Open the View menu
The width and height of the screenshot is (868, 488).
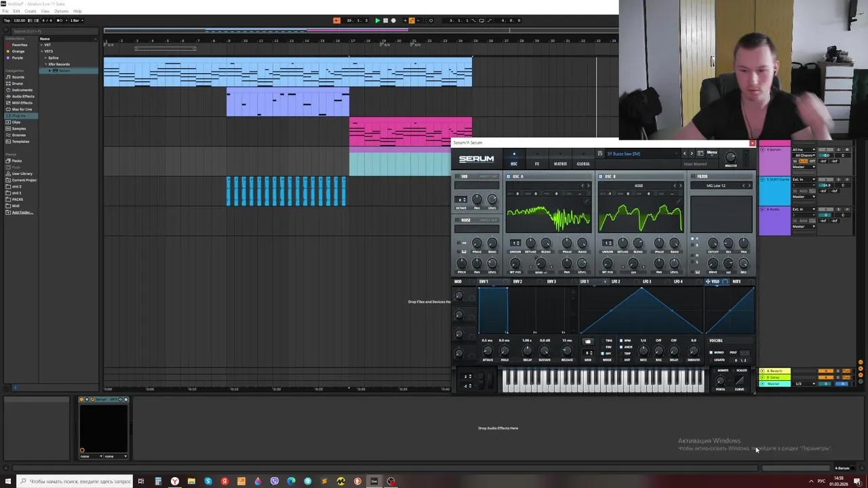click(x=45, y=11)
